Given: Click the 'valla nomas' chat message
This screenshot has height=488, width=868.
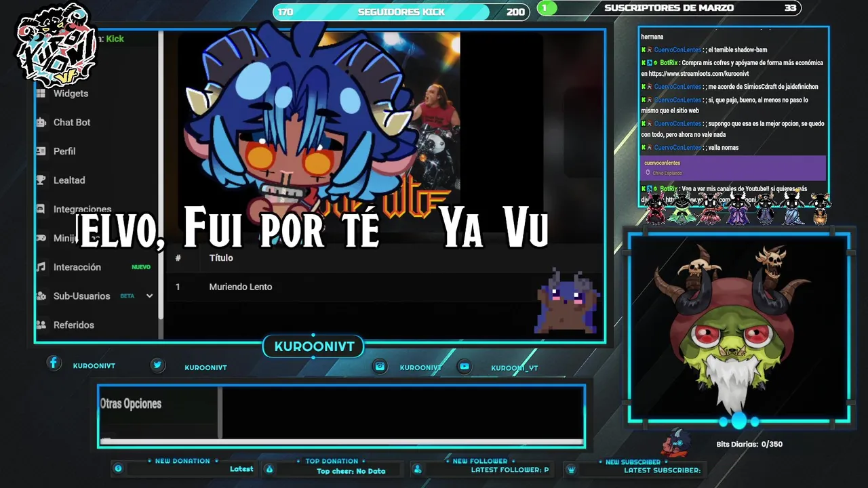Looking at the screenshot, I should pos(690,147).
